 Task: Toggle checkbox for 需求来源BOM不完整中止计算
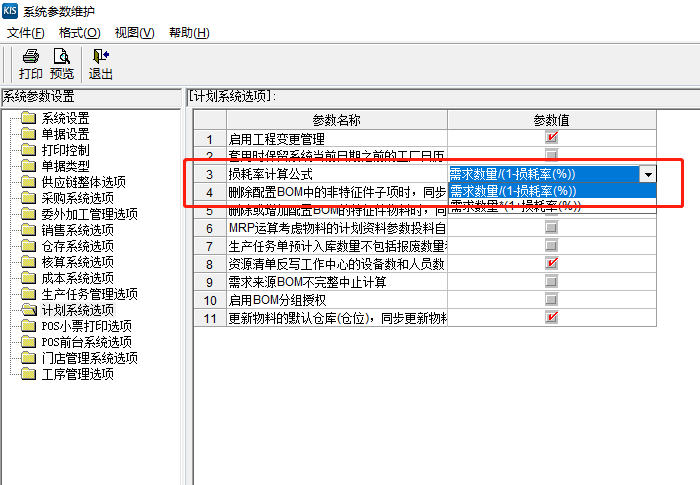tap(551, 281)
